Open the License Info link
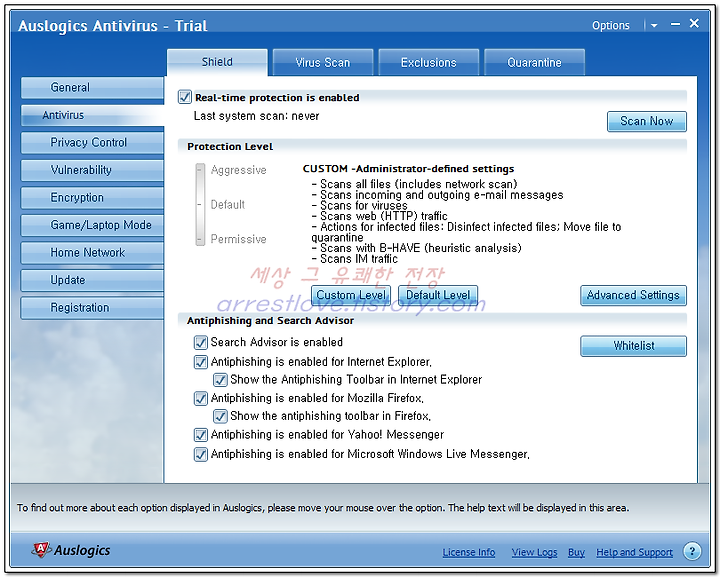This screenshot has height=577, width=720. [x=469, y=552]
